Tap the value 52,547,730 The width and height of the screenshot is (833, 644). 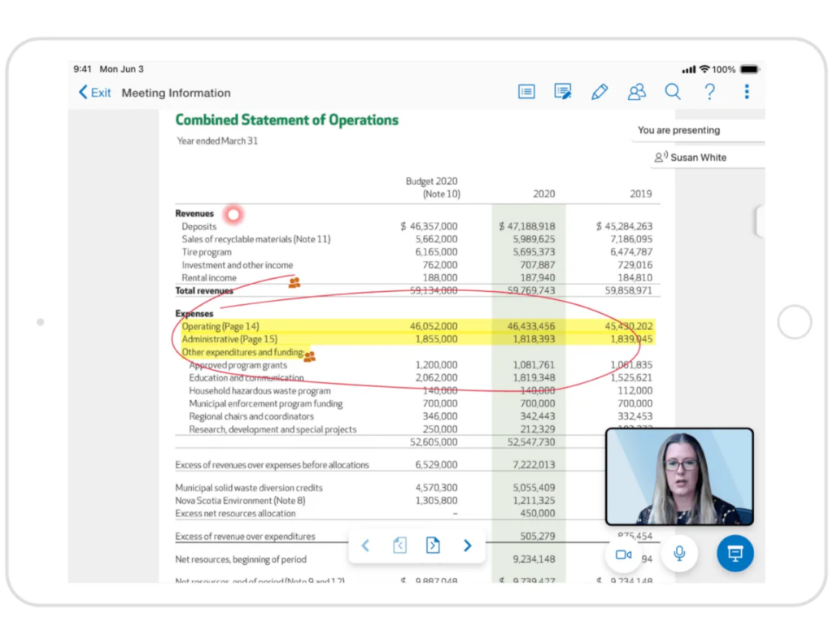(x=531, y=442)
